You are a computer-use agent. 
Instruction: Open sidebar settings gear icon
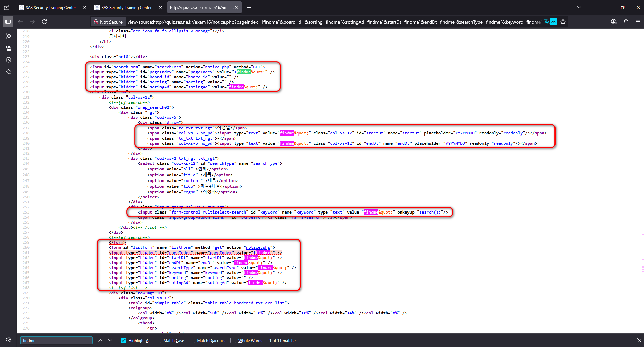click(x=9, y=340)
